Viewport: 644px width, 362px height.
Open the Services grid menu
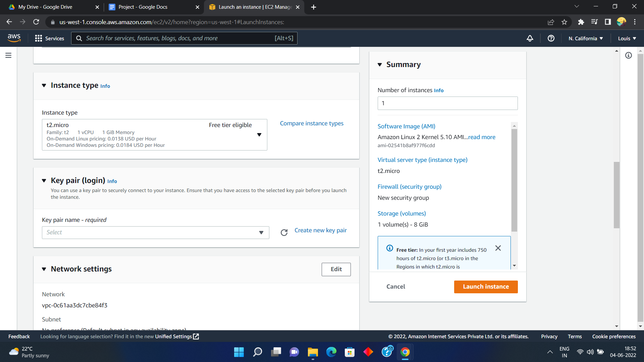click(49, 39)
